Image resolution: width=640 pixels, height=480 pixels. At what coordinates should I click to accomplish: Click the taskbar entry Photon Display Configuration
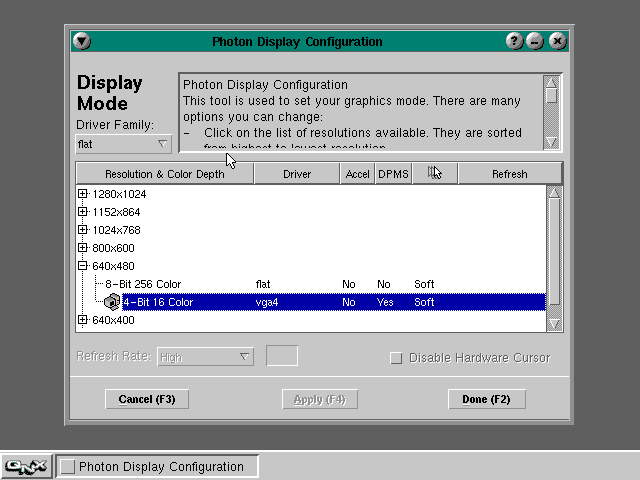tap(157, 467)
